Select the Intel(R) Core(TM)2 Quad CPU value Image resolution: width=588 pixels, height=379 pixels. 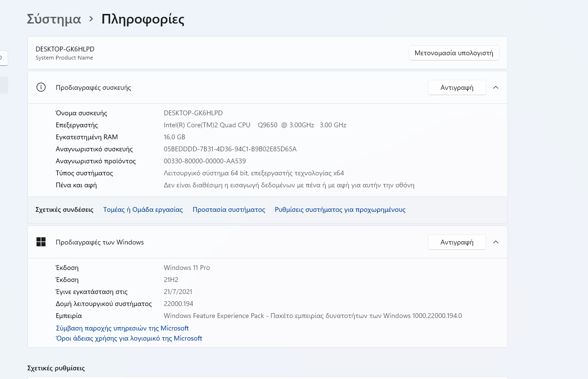pyautogui.click(x=255, y=125)
